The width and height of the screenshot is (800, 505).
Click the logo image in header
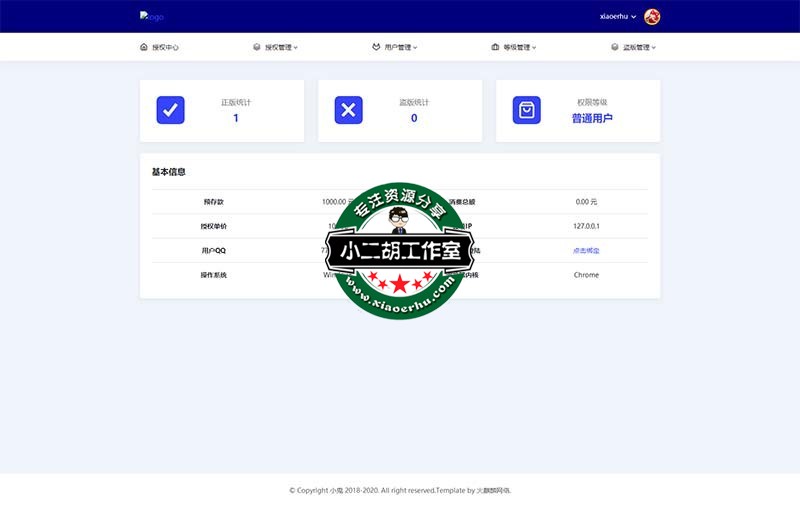click(151, 17)
